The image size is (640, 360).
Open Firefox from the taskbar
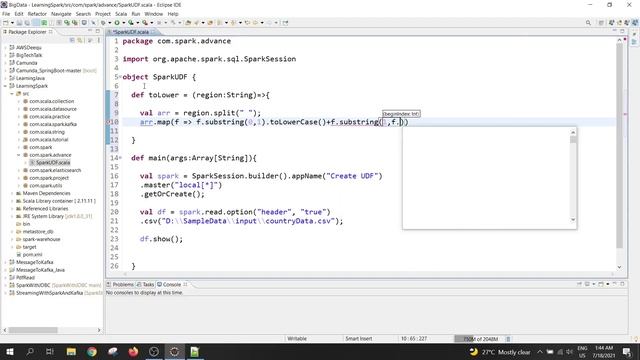pos(133,351)
